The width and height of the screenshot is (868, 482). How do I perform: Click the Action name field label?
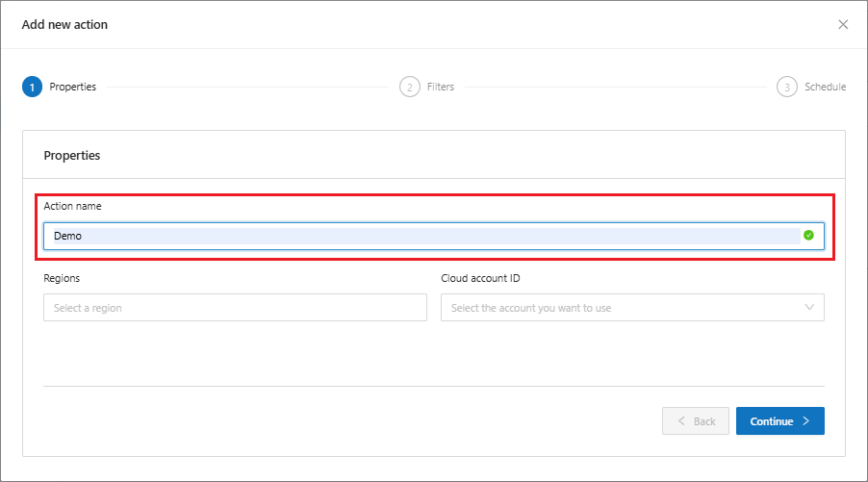coord(72,206)
